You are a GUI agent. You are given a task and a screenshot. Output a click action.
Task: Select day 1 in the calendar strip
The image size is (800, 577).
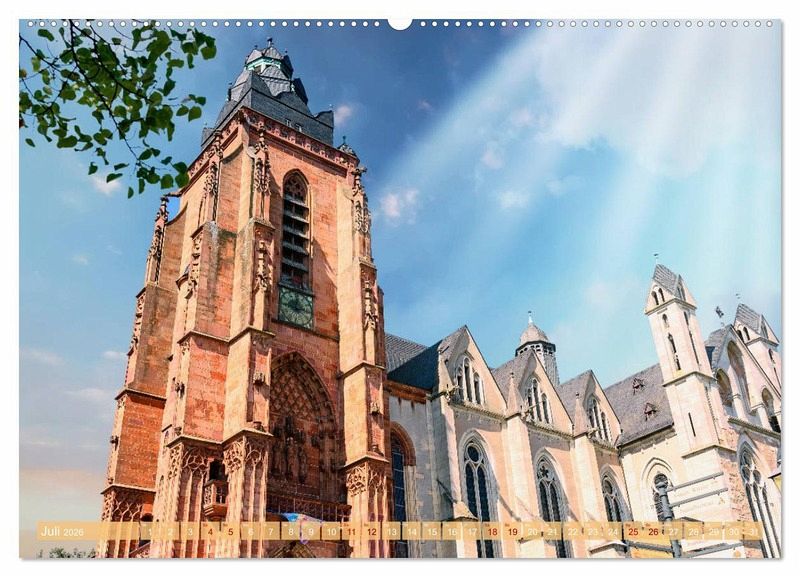pos(149,531)
